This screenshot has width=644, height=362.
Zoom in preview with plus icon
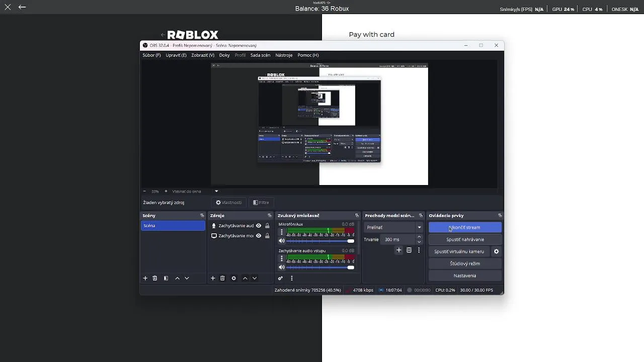point(166,191)
